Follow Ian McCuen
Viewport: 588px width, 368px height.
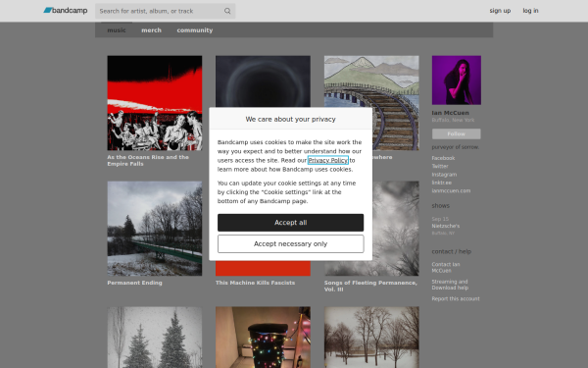coord(457,133)
